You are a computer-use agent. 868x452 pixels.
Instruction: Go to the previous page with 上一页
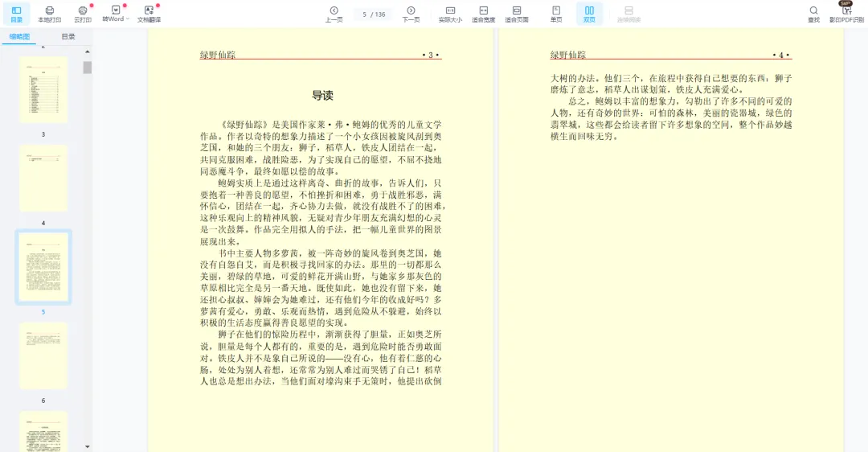[x=334, y=14]
